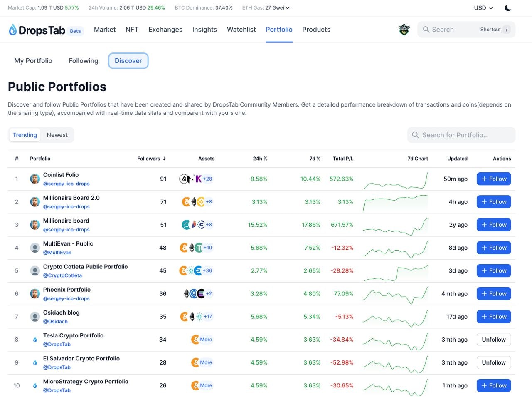This screenshot has width=532, height=397.
Task: Select the Discover tab
Action: pos(128,61)
